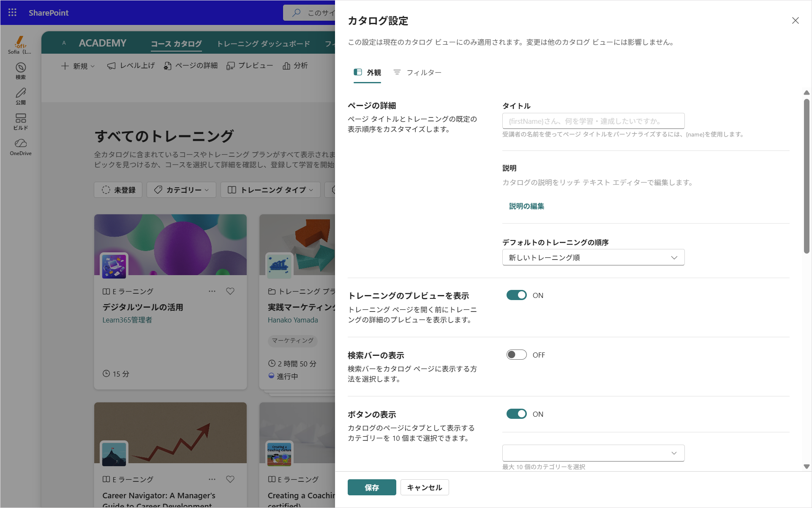Viewport: 812px width, 508px height.
Task: Open the 公開 pencil icon
Action: pos(21,96)
